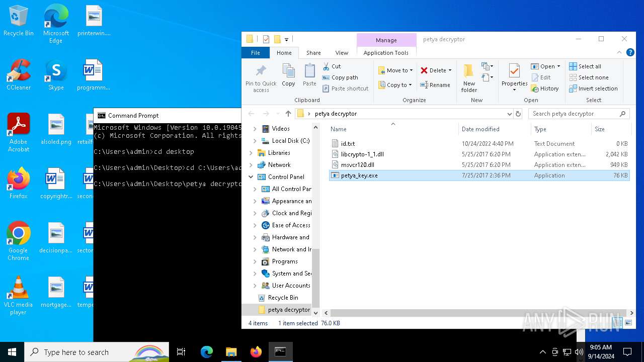
Task: Click Invert selection in ribbon
Action: [593, 88]
